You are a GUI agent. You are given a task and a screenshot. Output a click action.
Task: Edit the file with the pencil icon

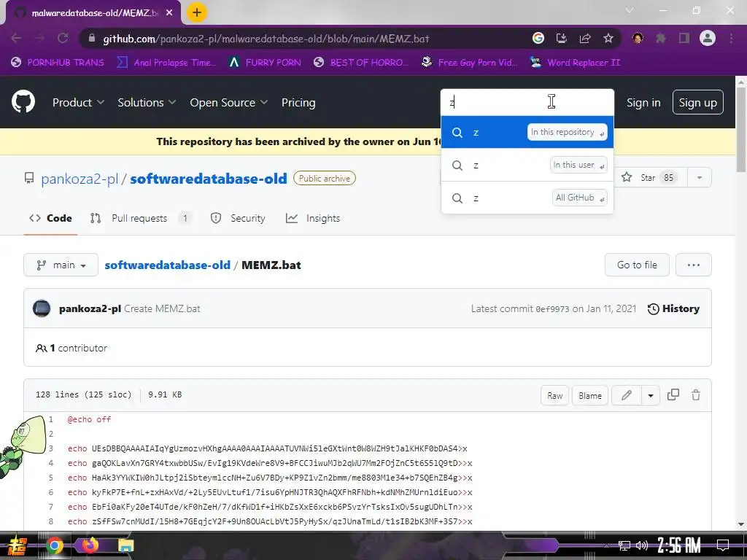click(x=627, y=395)
